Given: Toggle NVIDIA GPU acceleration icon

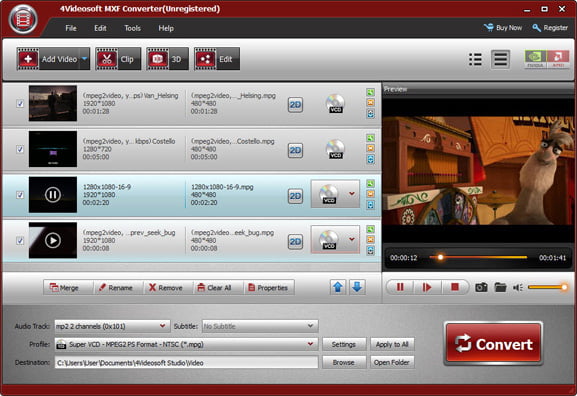Looking at the screenshot, I should click(535, 59).
